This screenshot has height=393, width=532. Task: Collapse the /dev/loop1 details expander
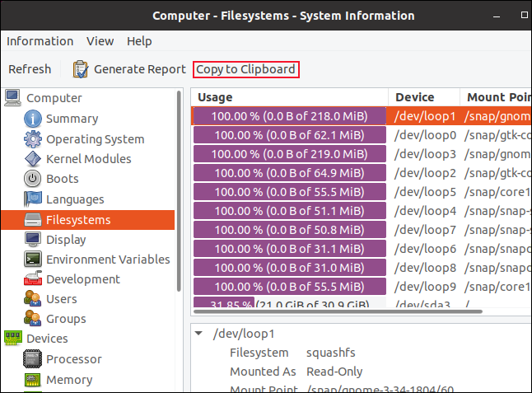tap(199, 334)
